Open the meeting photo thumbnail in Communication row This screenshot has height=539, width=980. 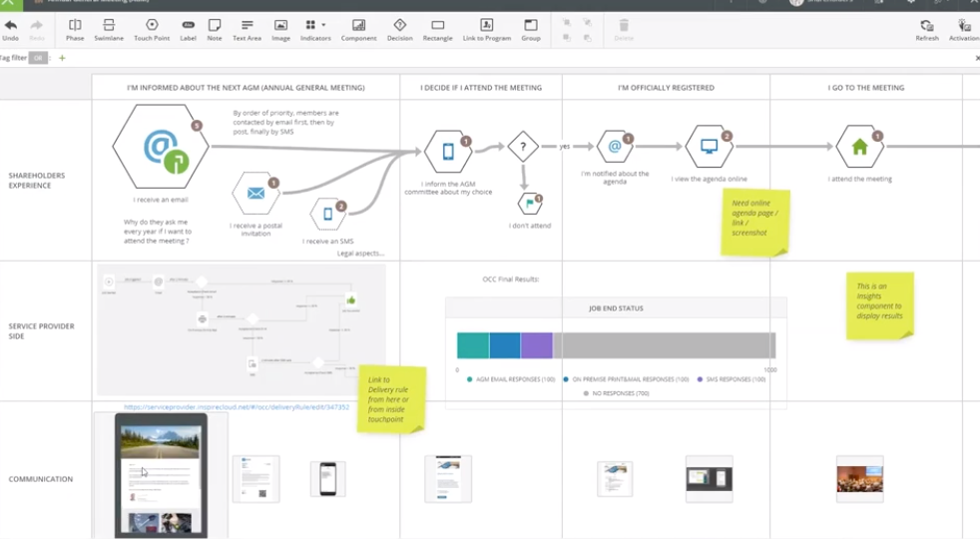[x=859, y=479]
